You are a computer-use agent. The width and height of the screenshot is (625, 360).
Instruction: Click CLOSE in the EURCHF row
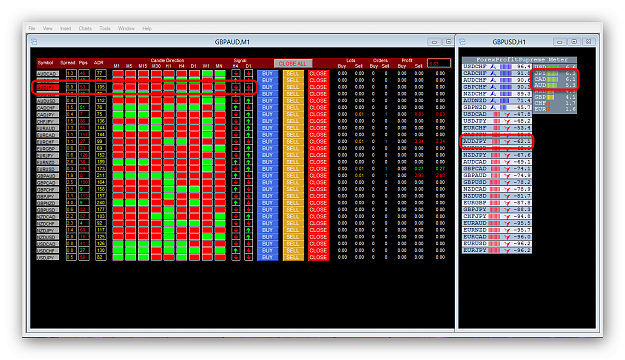click(x=318, y=142)
